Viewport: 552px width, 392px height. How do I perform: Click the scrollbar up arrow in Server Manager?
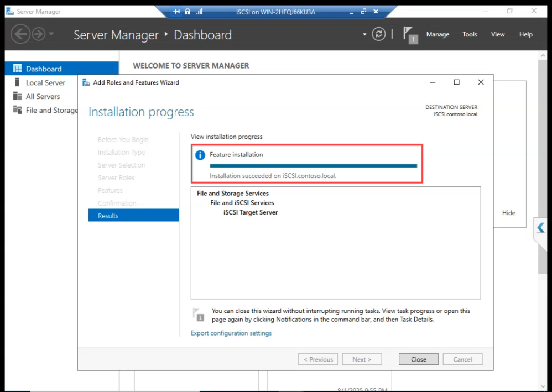click(543, 56)
